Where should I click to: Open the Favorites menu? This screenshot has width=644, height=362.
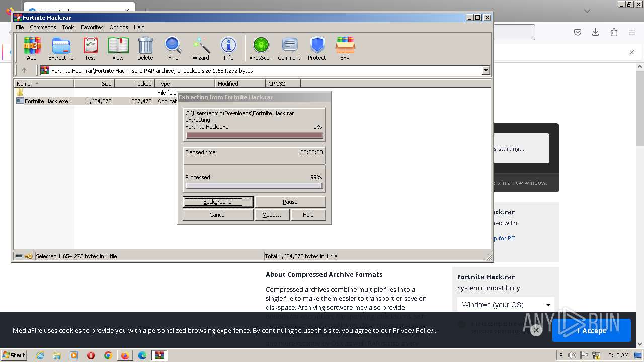[92, 27]
